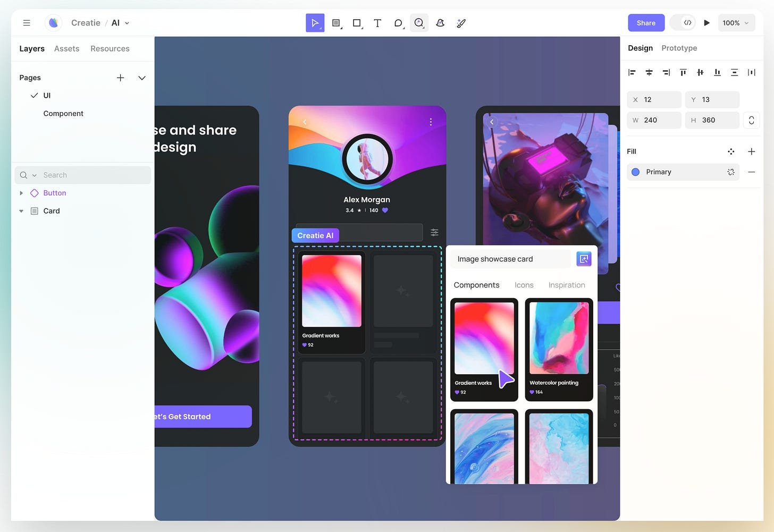
Task: Edit the Y position field
Action: click(712, 99)
